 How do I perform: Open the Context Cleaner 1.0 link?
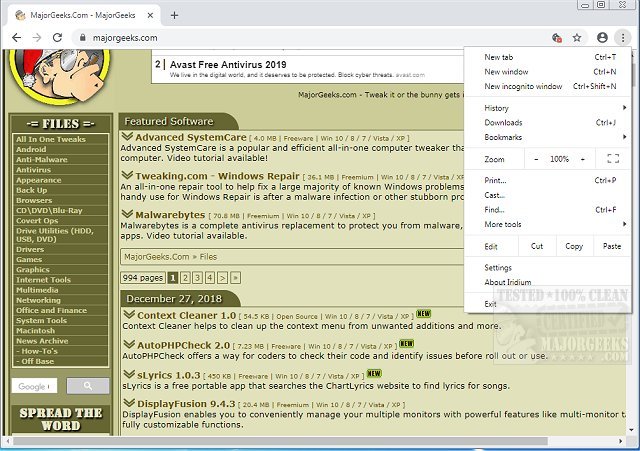point(187,315)
